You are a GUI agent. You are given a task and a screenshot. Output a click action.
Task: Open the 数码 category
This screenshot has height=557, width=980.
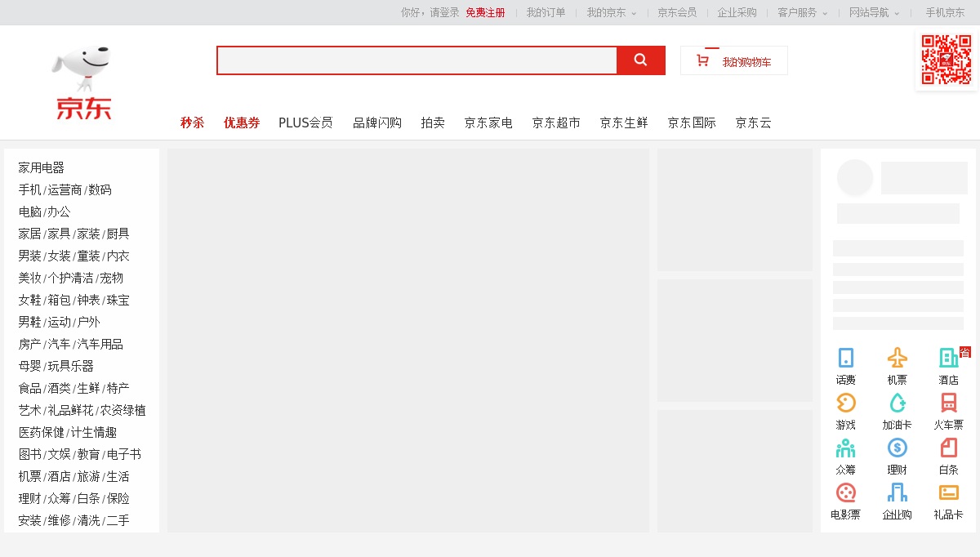pyautogui.click(x=100, y=189)
